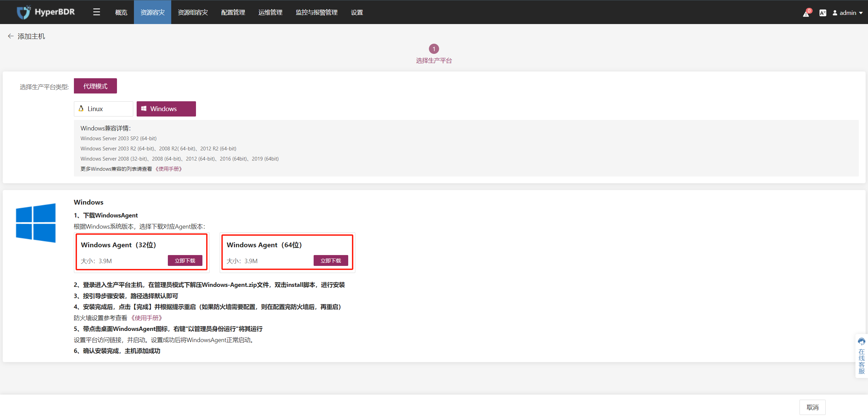
Task: Open the 在线客服 online support widget
Action: pyautogui.click(x=862, y=356)
